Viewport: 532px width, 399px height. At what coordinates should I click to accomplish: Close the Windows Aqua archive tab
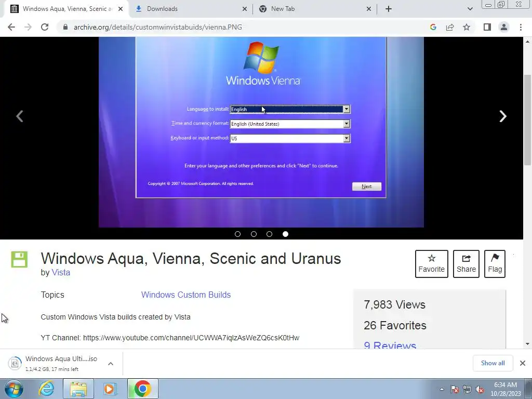click(x=121, y=9)
